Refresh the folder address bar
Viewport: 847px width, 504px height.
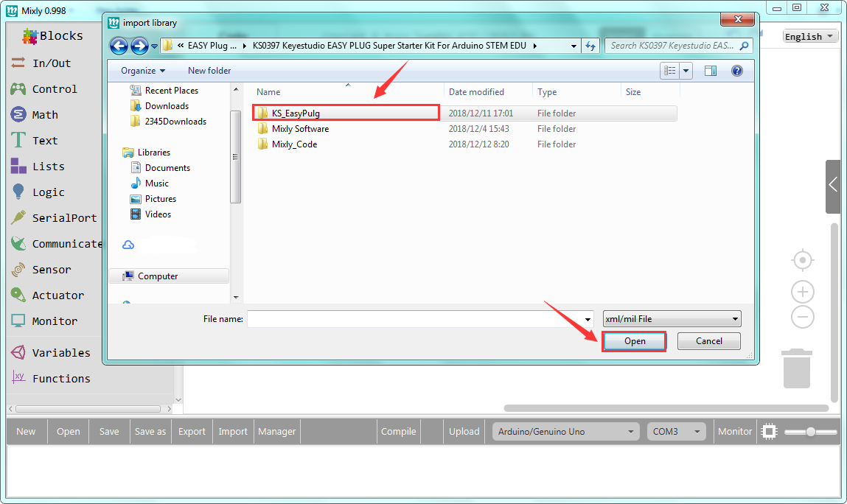click(x=590, y=46)
